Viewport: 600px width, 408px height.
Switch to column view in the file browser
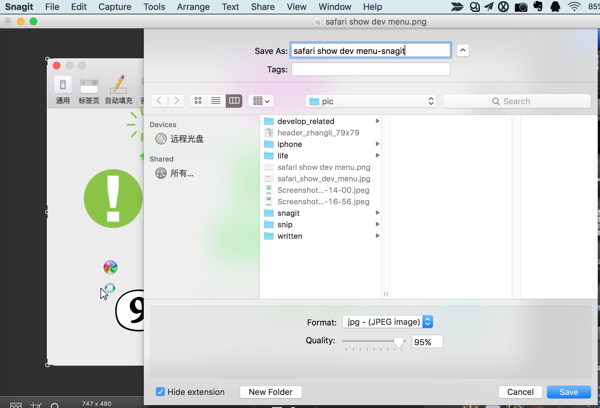(234, 101)
